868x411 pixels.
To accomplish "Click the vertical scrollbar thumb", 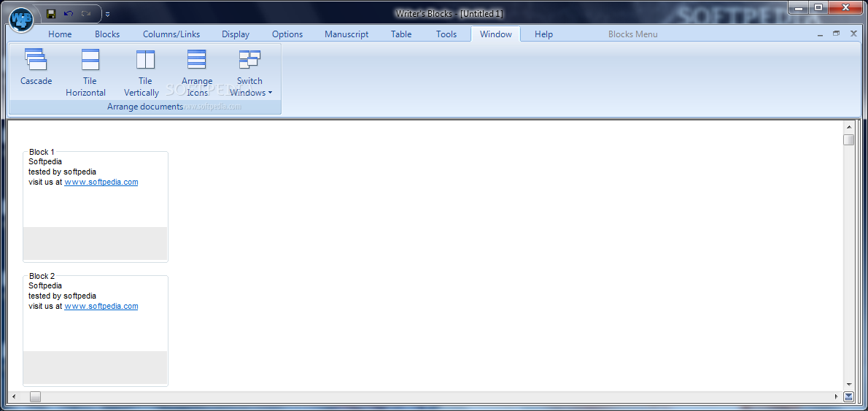I will (x=848, y=139).
